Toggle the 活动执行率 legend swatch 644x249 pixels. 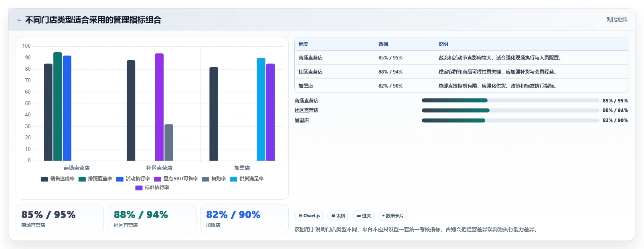[x=120, y=179]
